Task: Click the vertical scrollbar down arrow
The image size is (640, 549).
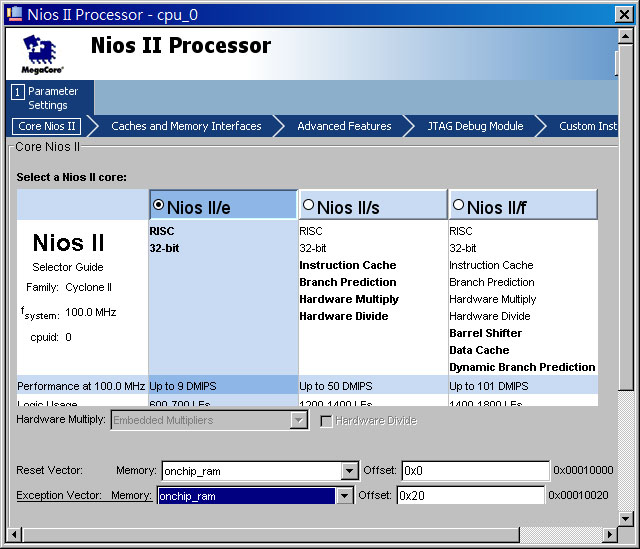Action: tap(625, 519)
